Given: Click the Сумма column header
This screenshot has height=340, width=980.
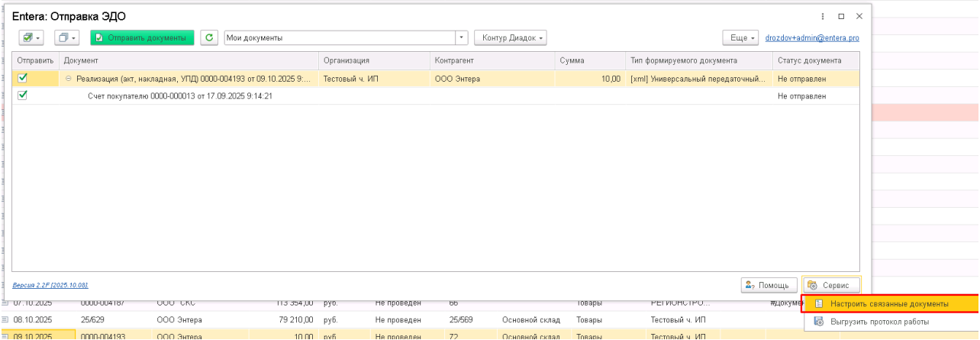Looking at the screenshot, I should coord(590,60).
